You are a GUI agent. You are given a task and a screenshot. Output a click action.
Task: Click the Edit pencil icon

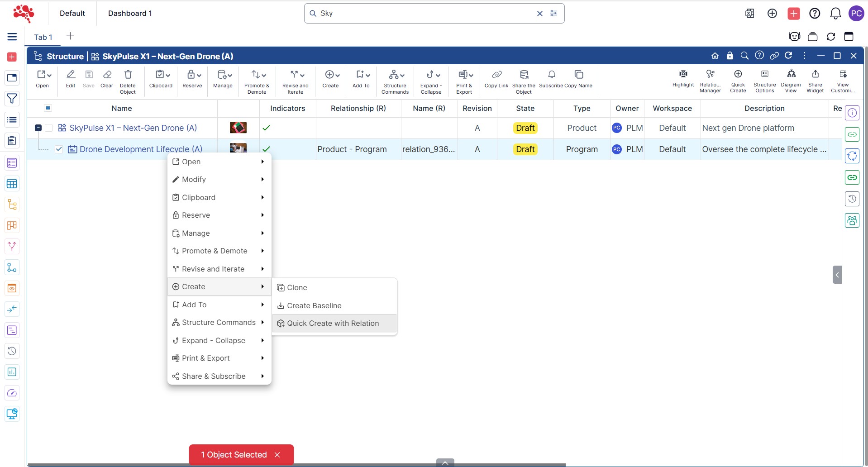(71, 75)
